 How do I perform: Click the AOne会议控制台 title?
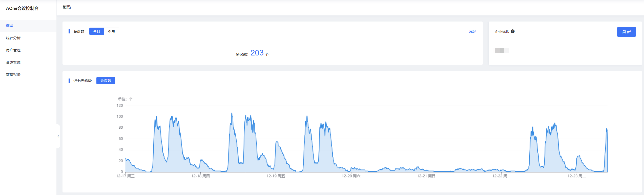pyautogui.click(x=22, y=8)
